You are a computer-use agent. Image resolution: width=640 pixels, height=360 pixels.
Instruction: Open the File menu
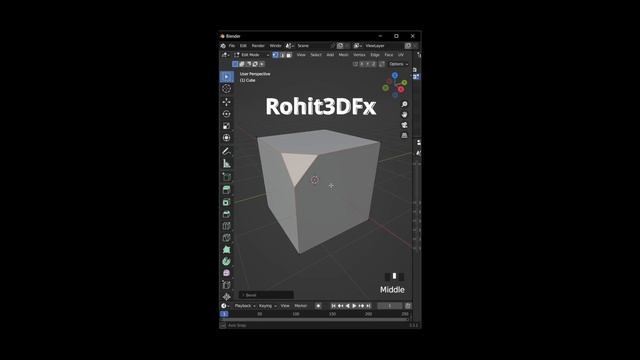(x=232, y=46)
